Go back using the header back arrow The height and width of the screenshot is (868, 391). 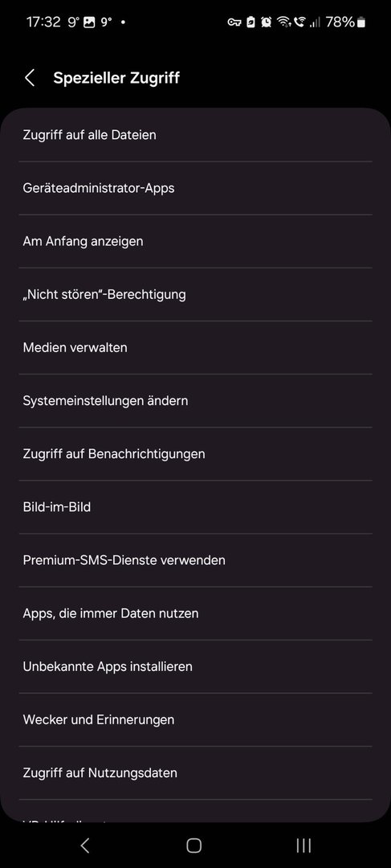tap(30, 78)
